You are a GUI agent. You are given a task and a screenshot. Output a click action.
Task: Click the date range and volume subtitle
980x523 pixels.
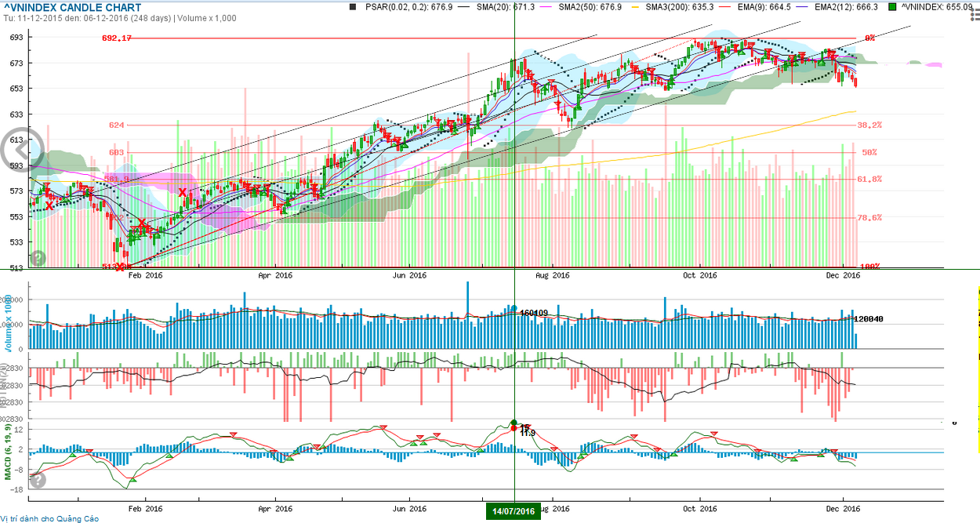coord(119,17)
